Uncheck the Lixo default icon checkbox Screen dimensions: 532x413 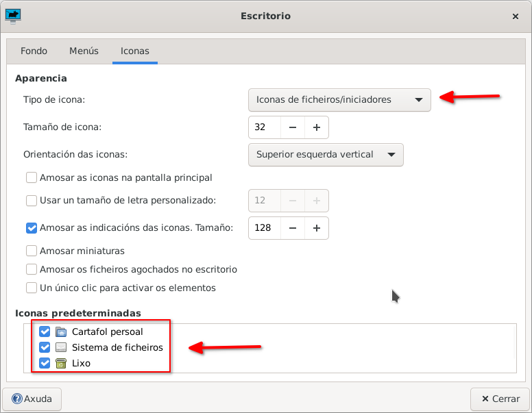coord(45,363)
